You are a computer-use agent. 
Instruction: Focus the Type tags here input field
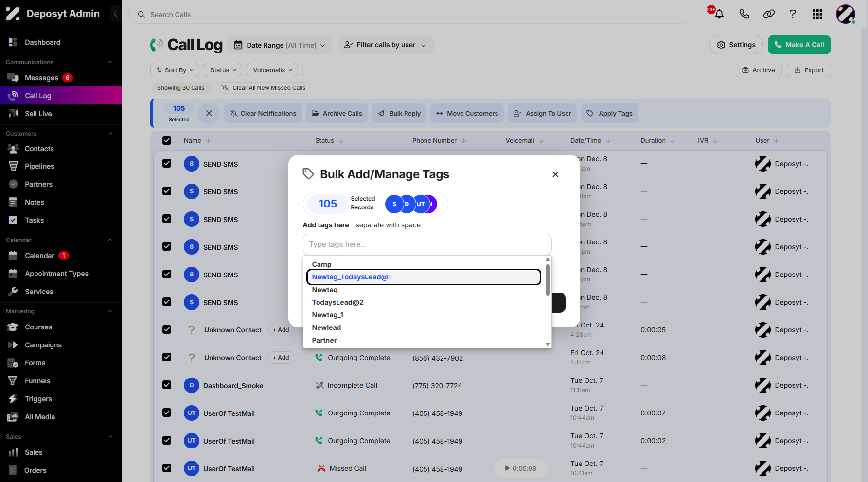pos(427,244)
